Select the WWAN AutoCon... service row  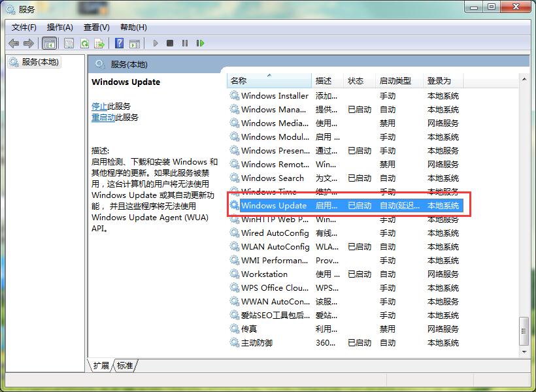tap(345, 301)
